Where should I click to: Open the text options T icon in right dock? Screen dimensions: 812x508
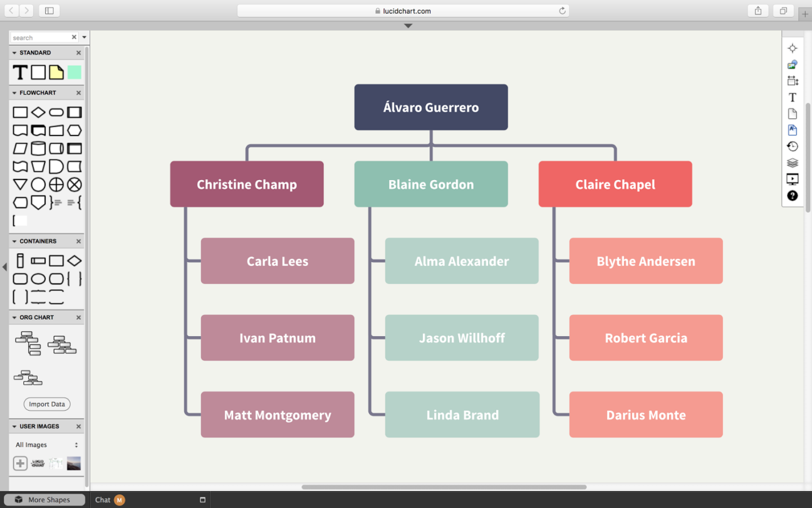pos(793,97)
